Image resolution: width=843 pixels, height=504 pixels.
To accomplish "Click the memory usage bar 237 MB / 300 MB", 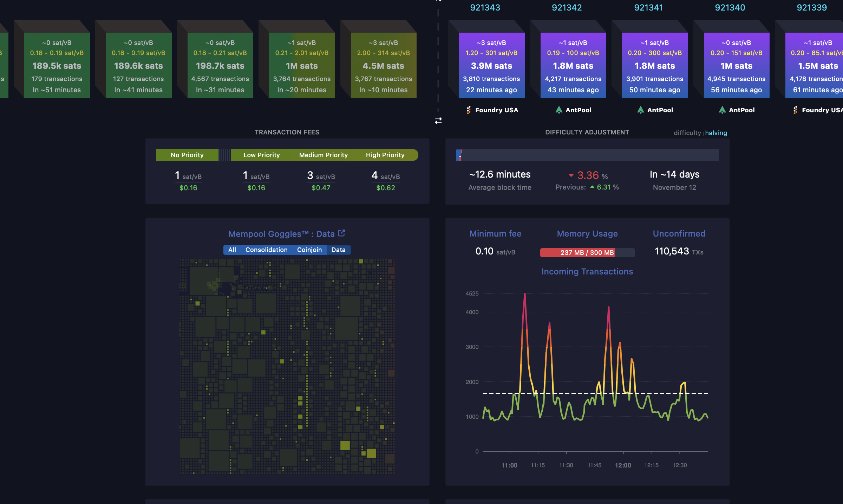I will click(587, 253).
